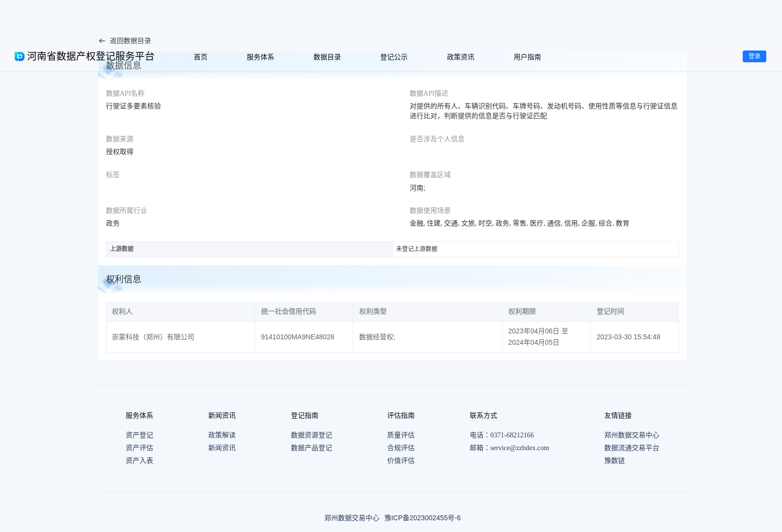Click the platform logo icon
Screen dimensions: 782x532
(20, 56)
